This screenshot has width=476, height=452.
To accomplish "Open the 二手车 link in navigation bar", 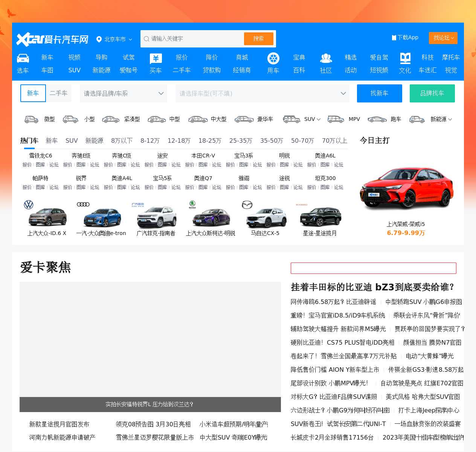I will 182,70.
